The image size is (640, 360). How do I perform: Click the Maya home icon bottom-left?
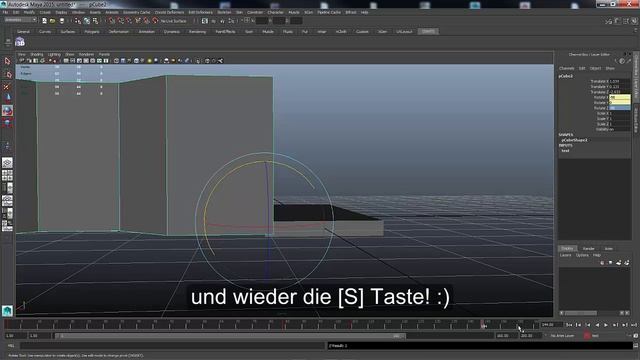[x=7, y=311]
